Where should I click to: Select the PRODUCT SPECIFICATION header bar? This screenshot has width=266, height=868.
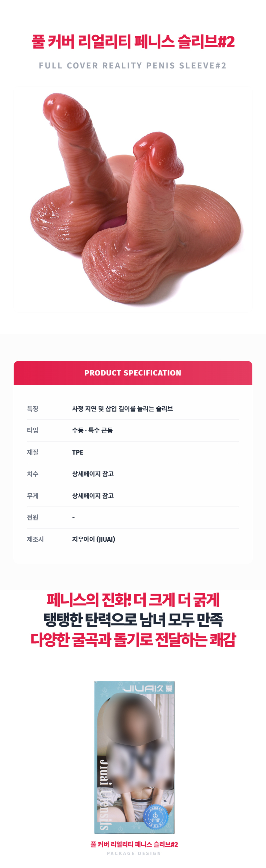[x=133, y=373]
